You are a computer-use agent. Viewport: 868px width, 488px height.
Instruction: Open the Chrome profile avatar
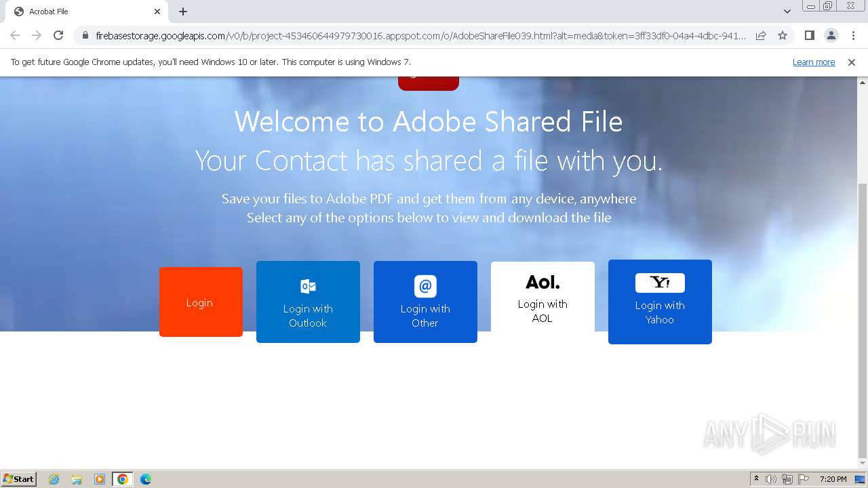(831, 35)
